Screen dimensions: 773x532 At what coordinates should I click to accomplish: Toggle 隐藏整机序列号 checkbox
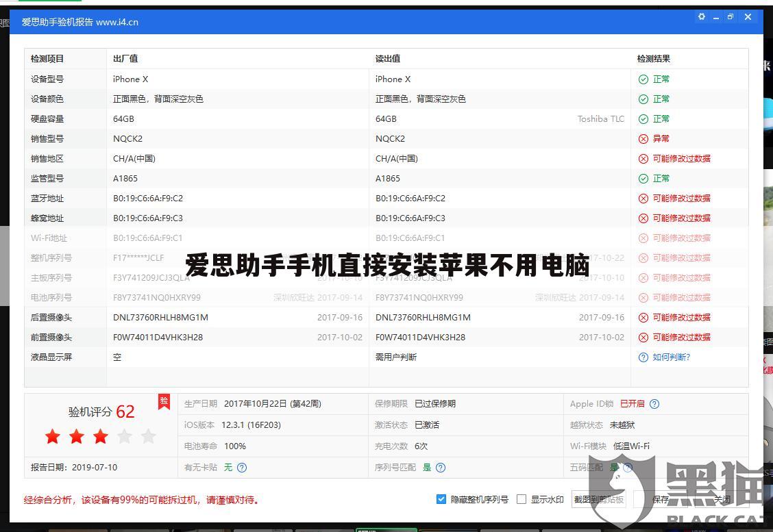[441, 500]
